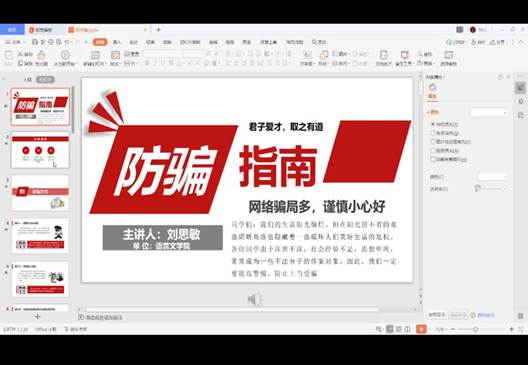This screenshot has width=528, height=365.
Task: Click the zoom out minus icon
Action: 453,329
